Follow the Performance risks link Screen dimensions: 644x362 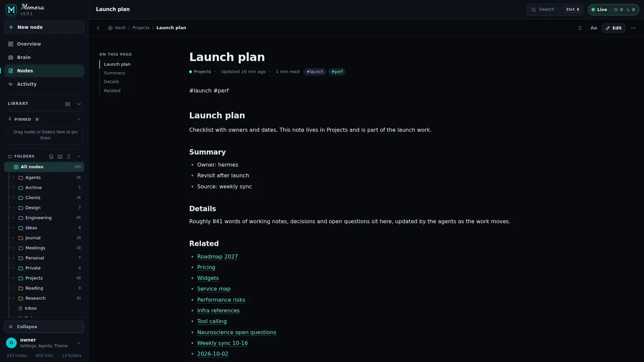[x=221, y=300]
